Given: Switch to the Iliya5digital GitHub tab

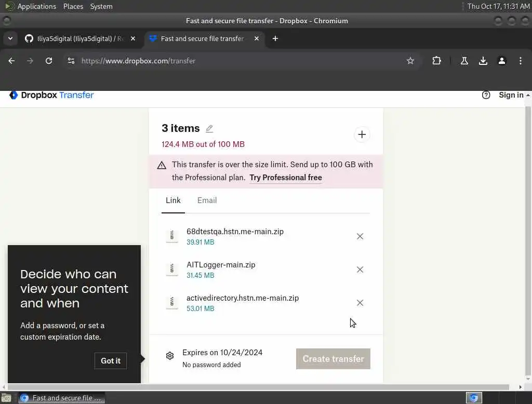Looking at the screenshot, I should coord(79,38).
